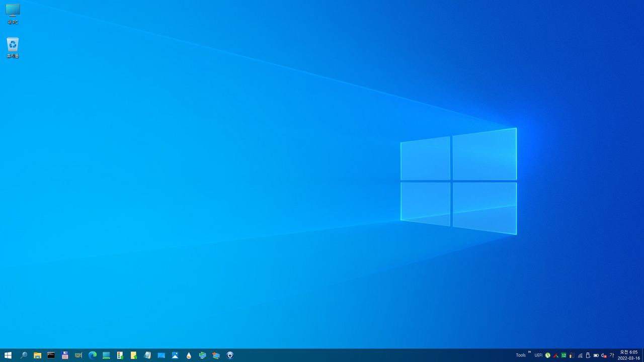Open the yellow folder with green arrow icon
This screenshot has height=362, width=644.
(134, 355)
